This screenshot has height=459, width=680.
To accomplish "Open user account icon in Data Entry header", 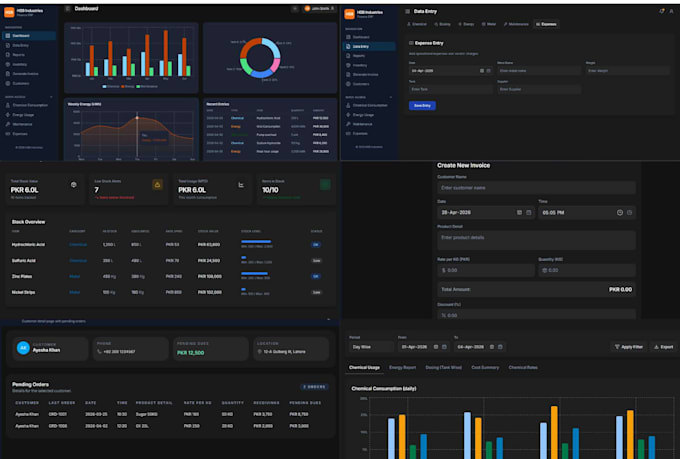I will pos(671,11).
